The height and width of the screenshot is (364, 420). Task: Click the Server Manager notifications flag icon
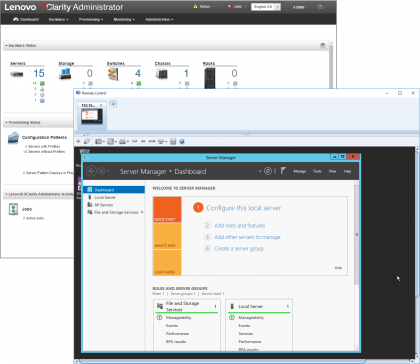(x=283, y=171)
